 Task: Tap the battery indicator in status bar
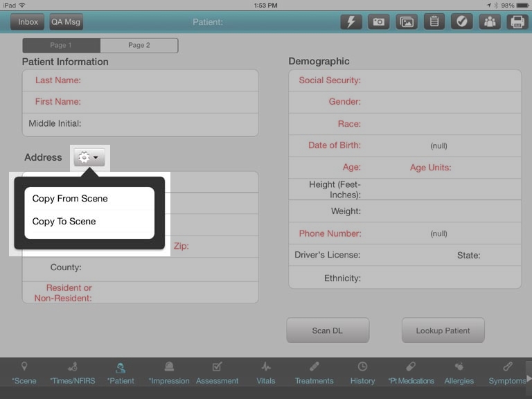point(522,6)
